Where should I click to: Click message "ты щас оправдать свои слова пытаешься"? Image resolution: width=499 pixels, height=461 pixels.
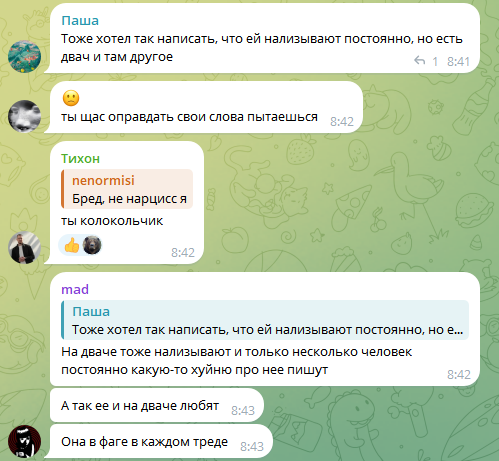189,117
